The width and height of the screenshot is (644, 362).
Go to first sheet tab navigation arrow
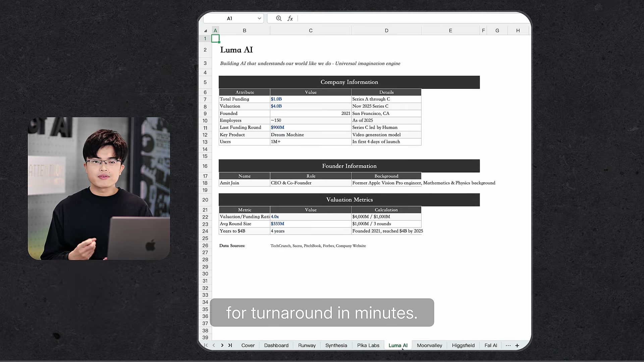tap(206, 345)
